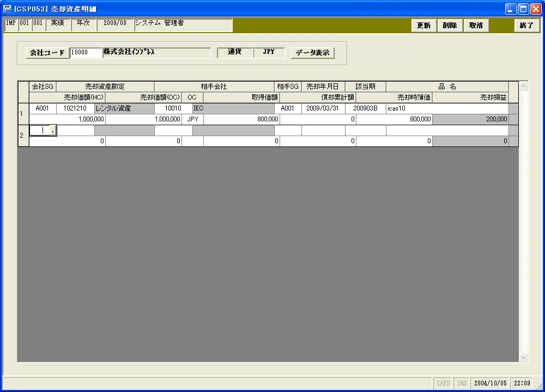Open the 会社コード lookup button
This screenshot has width=545, height=392.
point(47,53)
